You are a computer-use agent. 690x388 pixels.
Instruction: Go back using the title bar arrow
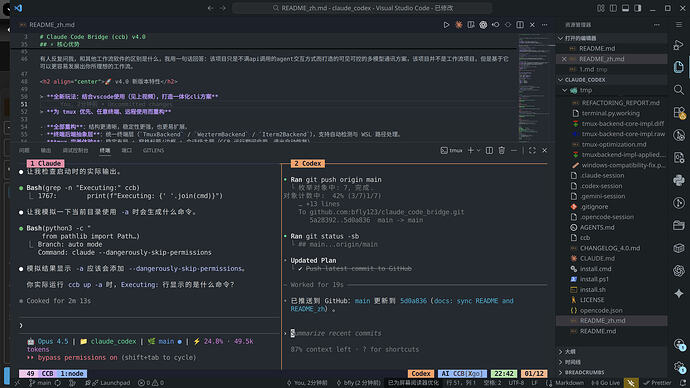(x=210, y=8)
